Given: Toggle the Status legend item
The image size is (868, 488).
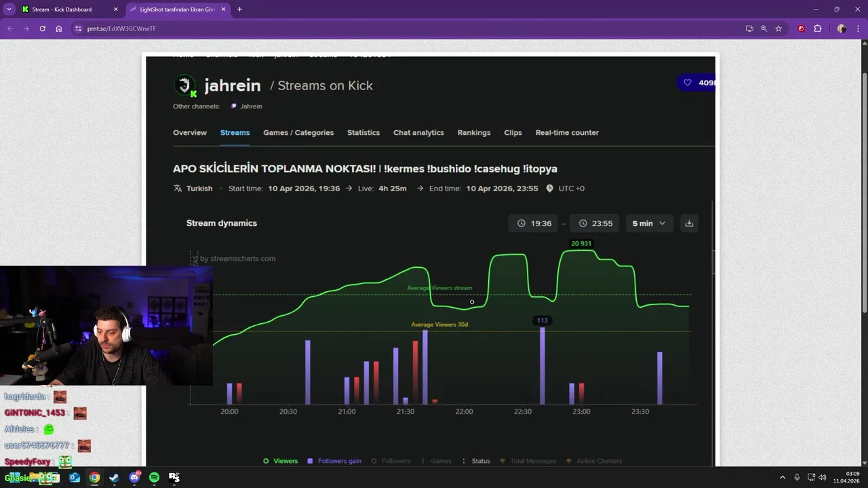Looking at the screenshot, I should click(x=476, y=461).
